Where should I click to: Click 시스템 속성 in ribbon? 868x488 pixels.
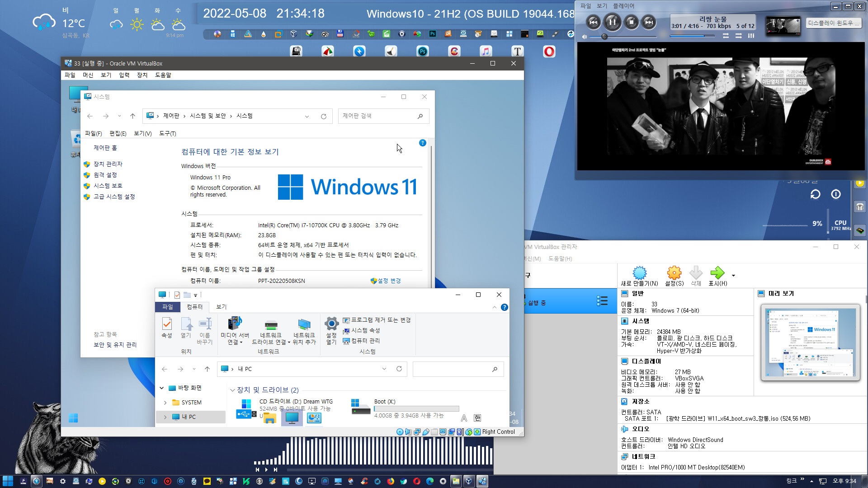pos(362,330)
